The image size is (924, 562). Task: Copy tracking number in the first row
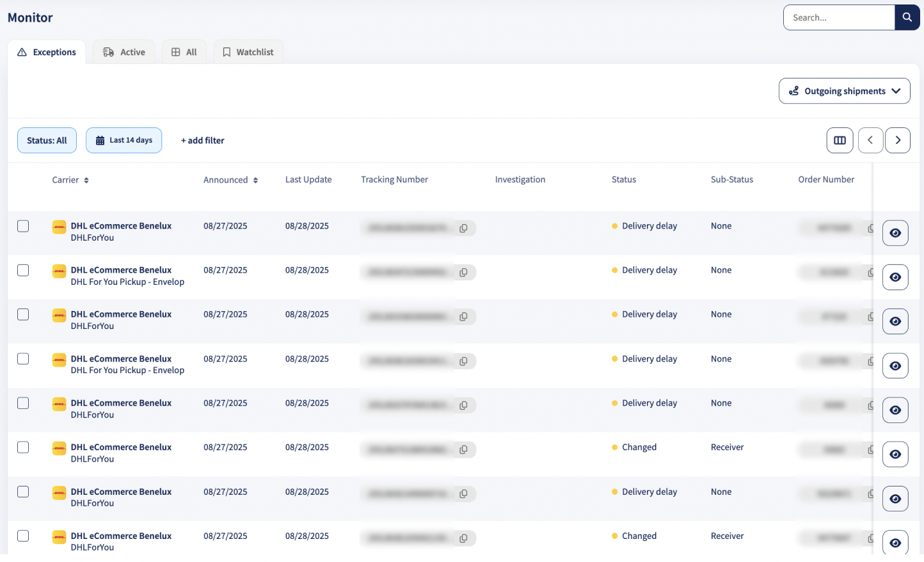click(x=463, y=228)
